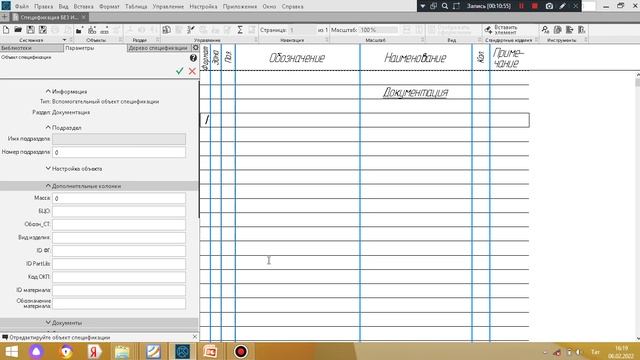640x360 pixels.
Task: Click the KOMPAS-3D taskbar icon
Action: pyautogui.click(x=182, y=351)
